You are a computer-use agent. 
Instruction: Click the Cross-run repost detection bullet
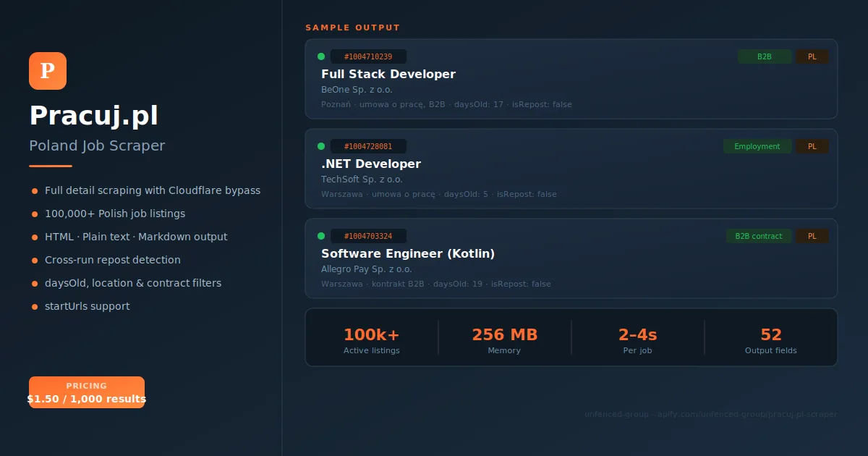tap(112, 260)
